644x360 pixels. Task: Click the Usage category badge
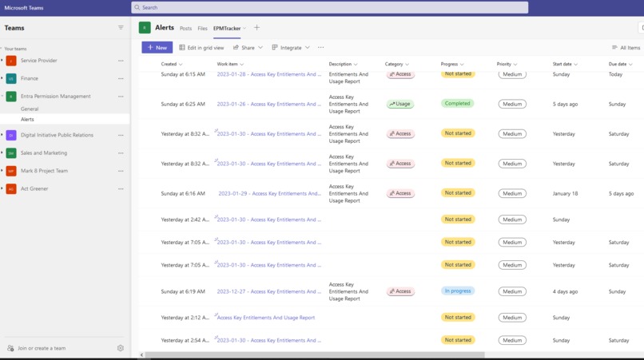(400, 105)
